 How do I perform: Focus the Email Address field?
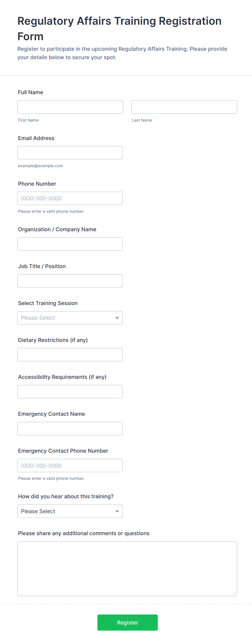tap(70, 153)
